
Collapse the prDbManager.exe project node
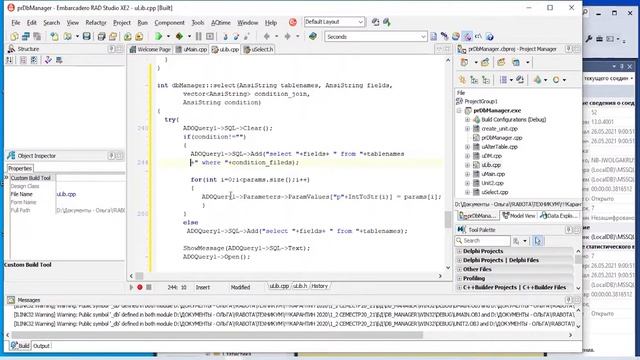pos(459,111)
